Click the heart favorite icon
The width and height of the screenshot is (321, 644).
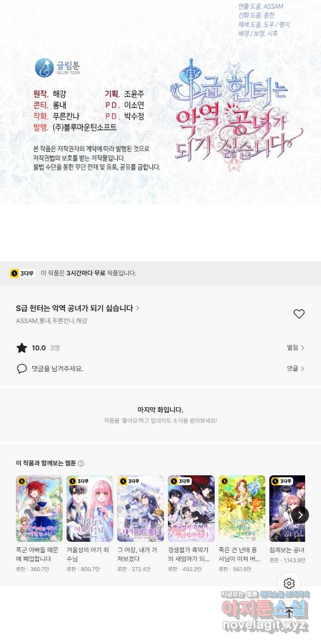pyautogui.click(x=299, y=314)
